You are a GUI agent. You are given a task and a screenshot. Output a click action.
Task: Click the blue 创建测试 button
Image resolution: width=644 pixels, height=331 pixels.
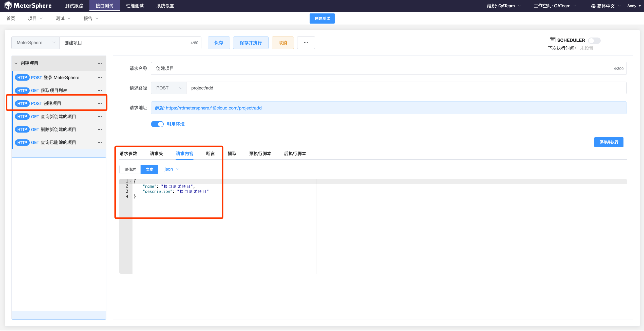point(322,19)
